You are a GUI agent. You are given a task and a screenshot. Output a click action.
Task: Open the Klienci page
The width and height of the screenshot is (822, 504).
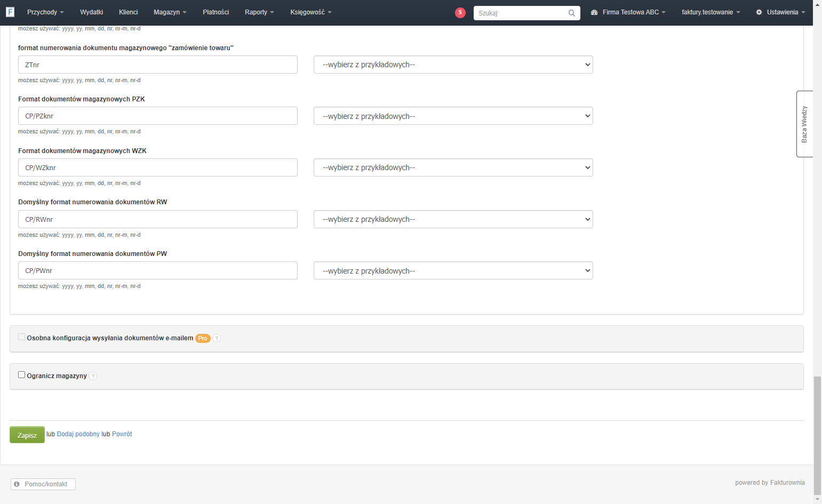pyautogui.click(x=129, y=12)
